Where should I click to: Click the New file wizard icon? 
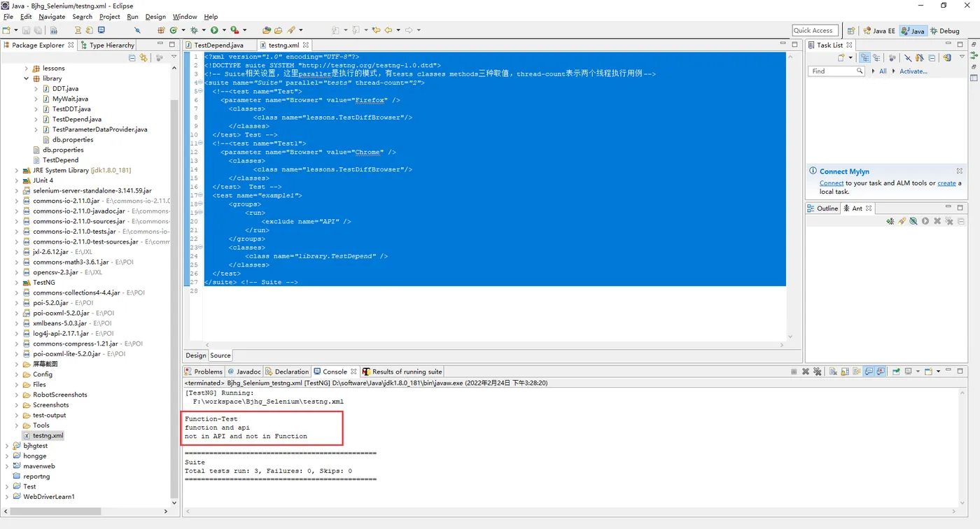[6, 30]
